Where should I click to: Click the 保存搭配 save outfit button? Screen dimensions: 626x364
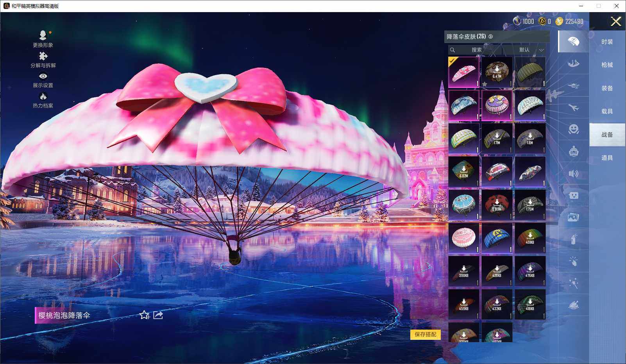pyautogui.click(x=426, y=334)
